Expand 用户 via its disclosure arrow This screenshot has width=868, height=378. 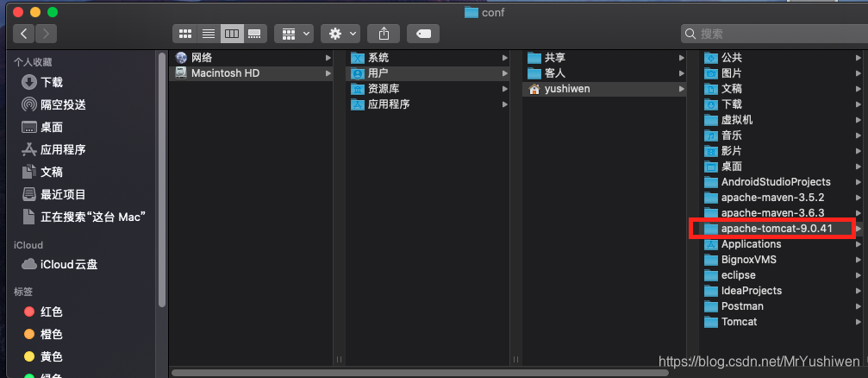coord(505,73)
